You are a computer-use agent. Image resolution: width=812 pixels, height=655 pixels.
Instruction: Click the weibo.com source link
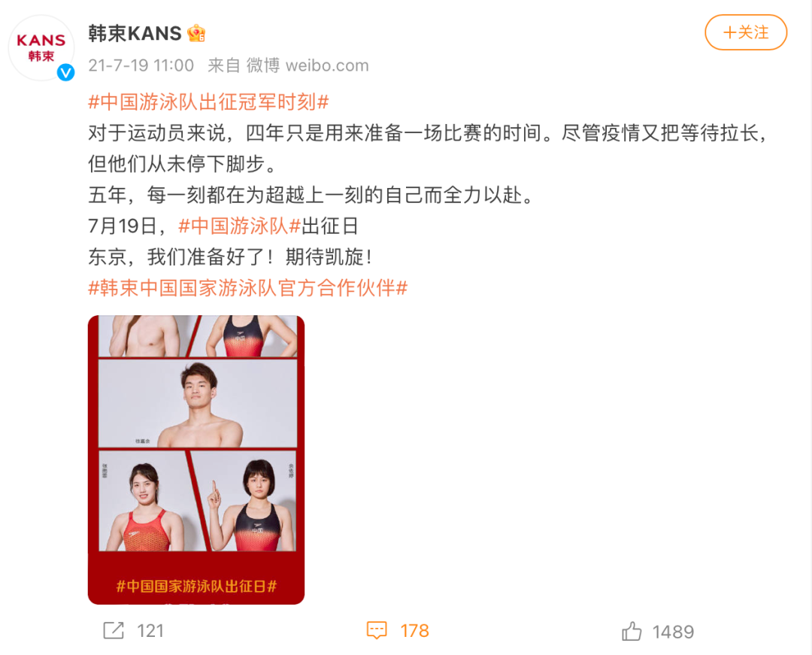(x=327, y=65)
